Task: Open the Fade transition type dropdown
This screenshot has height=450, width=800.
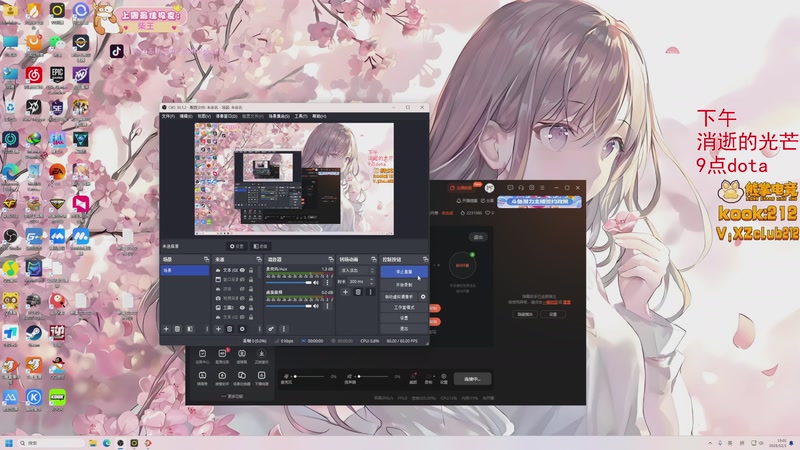Action: pos(357,270)
